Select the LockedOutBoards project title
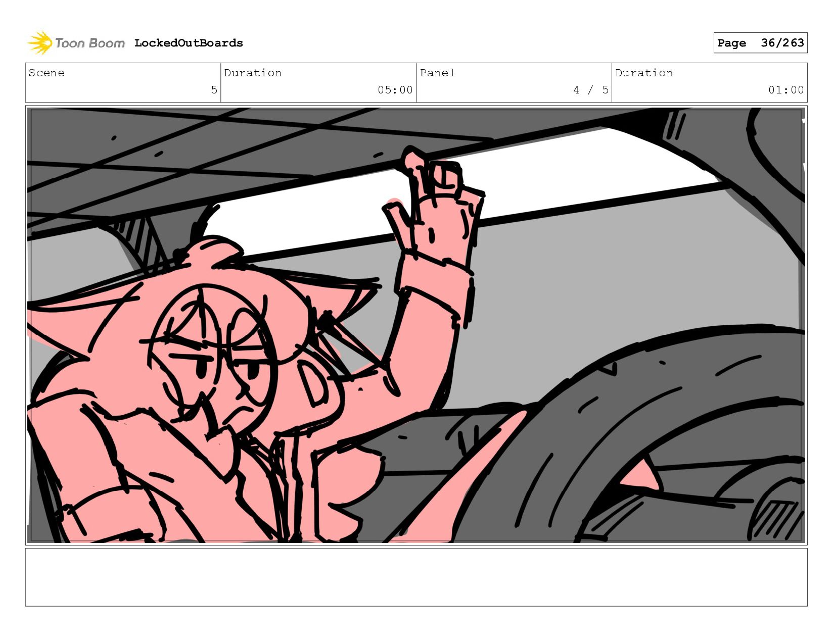This screenshot has height=644, width=834. pyautogui.click(x=189, y=43)
